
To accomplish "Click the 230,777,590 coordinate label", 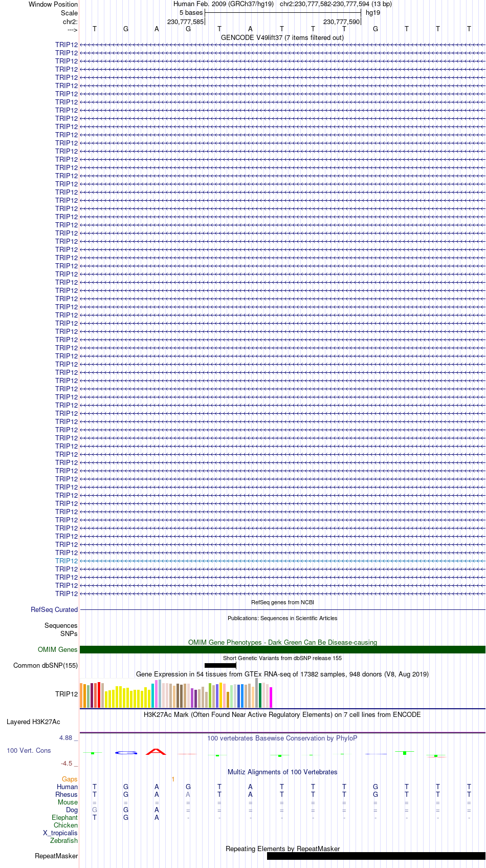I will 341,22.
